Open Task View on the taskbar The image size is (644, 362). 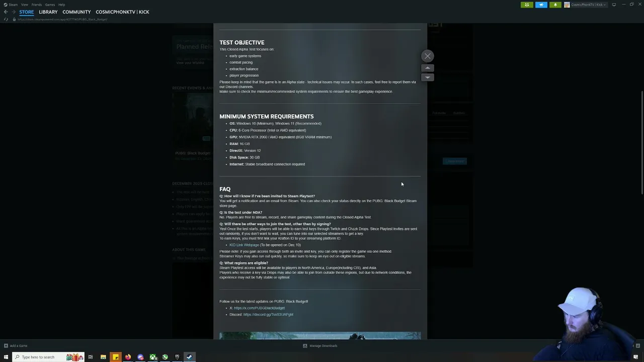pos(91,357)
